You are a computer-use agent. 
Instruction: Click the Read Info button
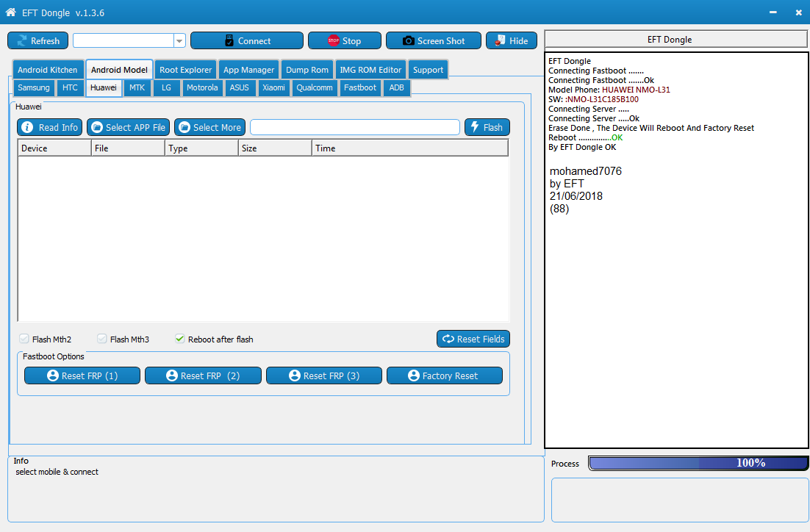click(x=49, y=128)
